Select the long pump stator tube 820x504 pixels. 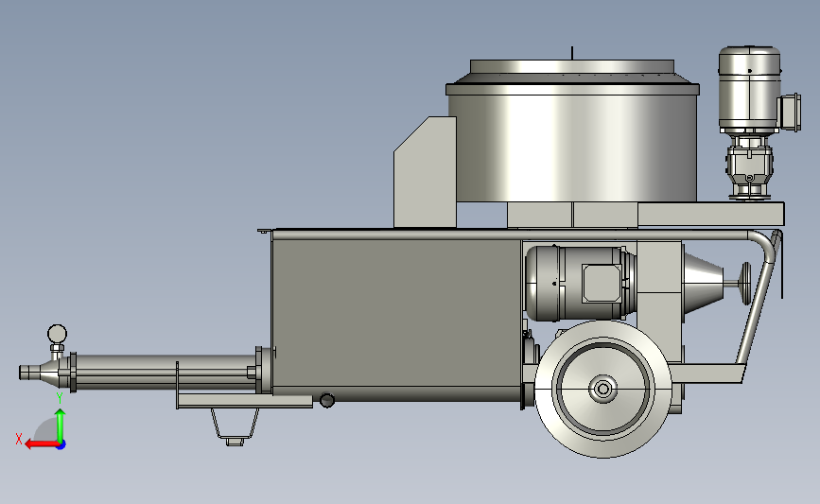[165, 373]
